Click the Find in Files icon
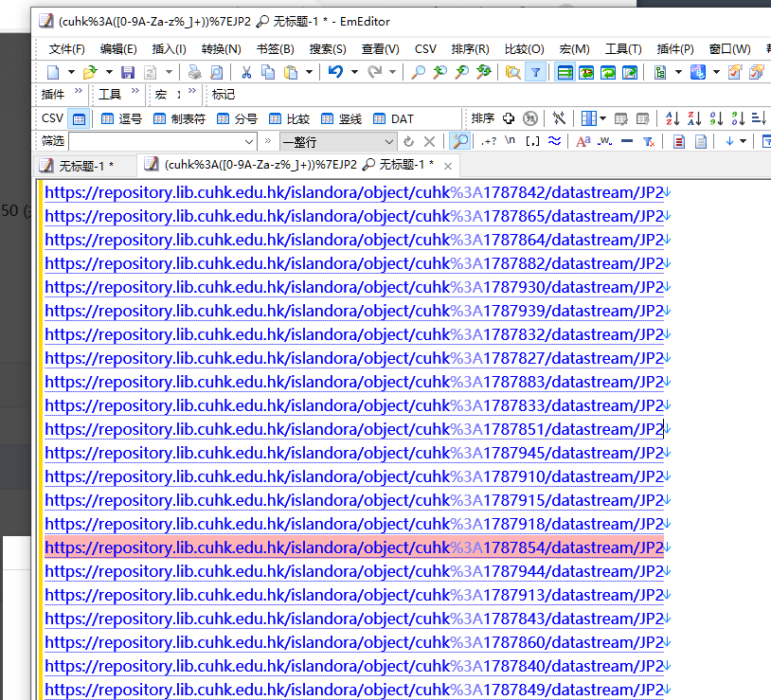 coord(512,73)
